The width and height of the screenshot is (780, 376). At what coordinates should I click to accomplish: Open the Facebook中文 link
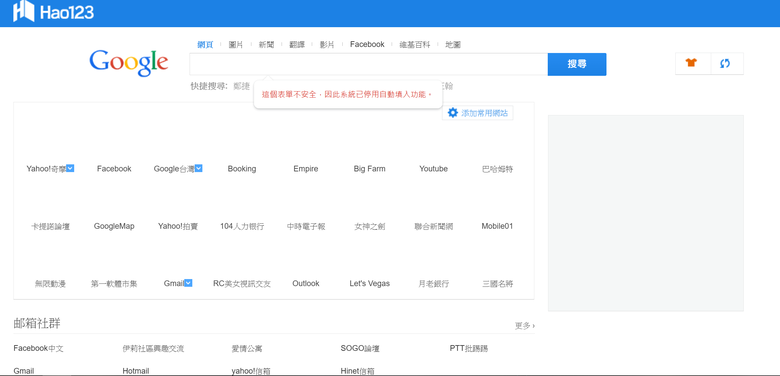pyautogui.click(x=38, y=348)
